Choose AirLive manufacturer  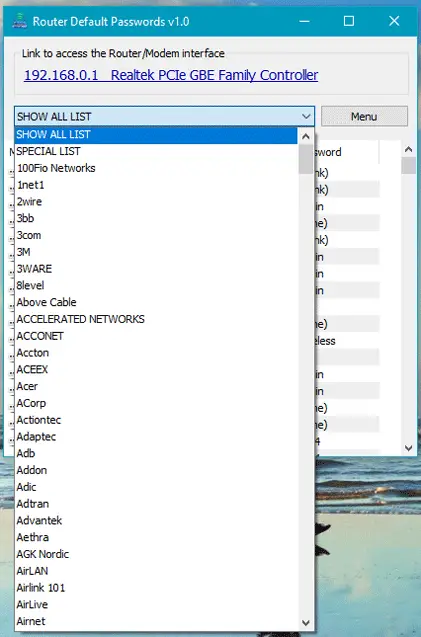[x=156, y=604]
